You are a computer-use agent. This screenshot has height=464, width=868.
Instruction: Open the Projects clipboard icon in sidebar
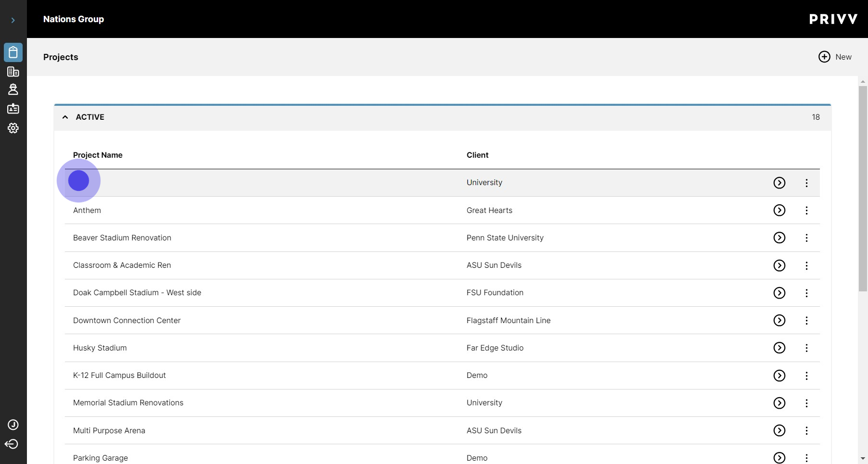[x=13, y=52]
